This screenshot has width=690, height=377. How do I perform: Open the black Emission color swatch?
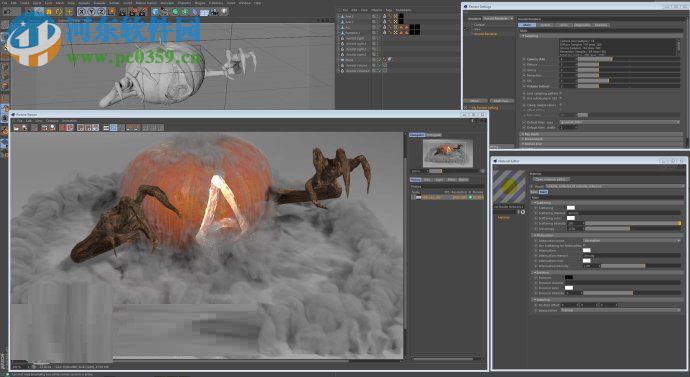[x=569, y=277]
